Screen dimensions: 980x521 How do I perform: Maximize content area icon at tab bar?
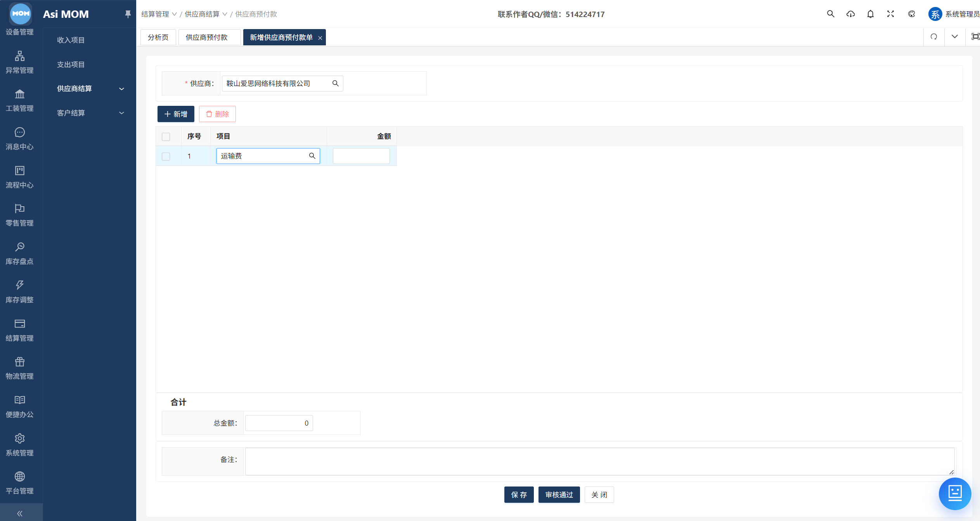[975, 37]
